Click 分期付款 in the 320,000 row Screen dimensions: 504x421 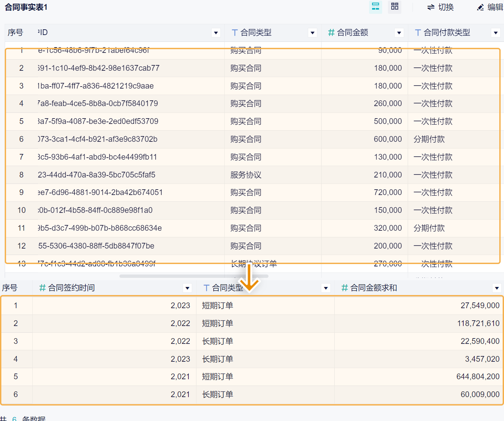[429, 228]
